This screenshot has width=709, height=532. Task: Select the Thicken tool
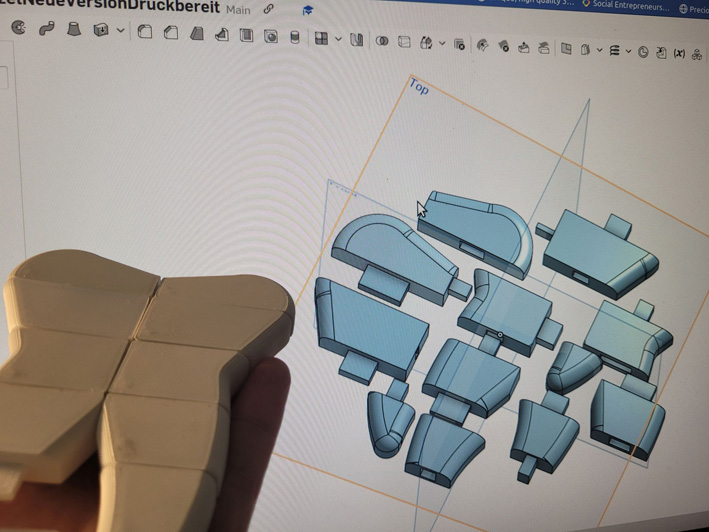click(x=101, y=30)
